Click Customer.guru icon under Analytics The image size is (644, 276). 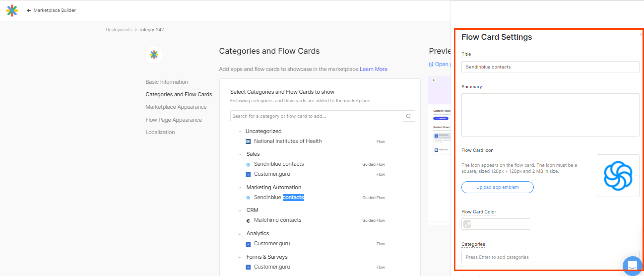(x=248, y=244)
